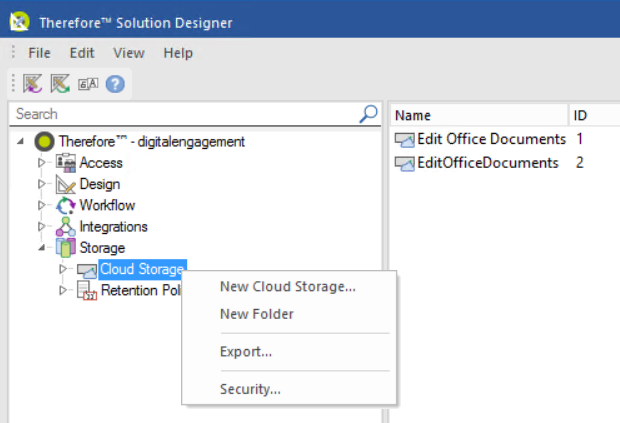Select the EditOfficeDocuments list entry
Screen dimensions: 620x423
488,163
